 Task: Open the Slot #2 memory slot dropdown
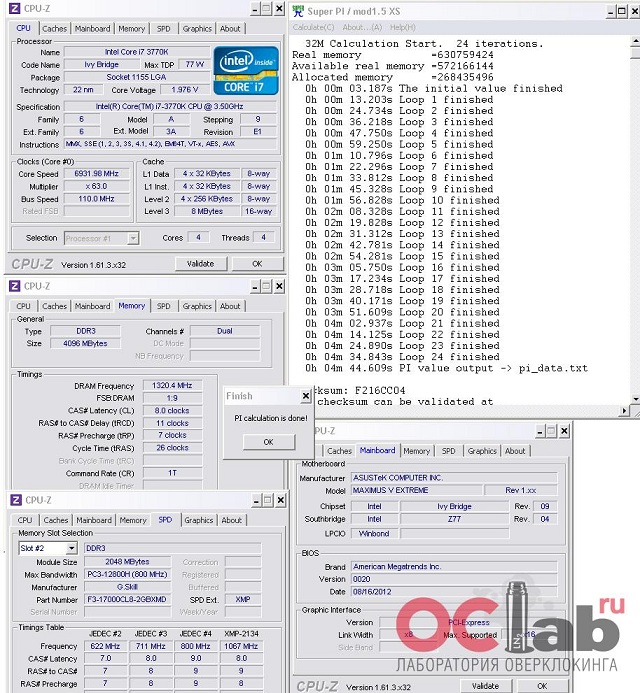(71, 548)
